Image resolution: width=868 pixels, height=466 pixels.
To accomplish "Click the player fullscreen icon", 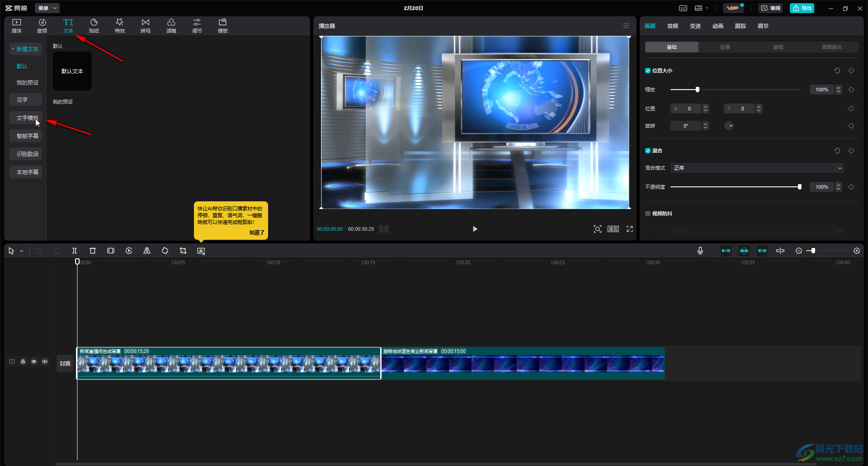I will pyautogui.click(x=630, y=229).
